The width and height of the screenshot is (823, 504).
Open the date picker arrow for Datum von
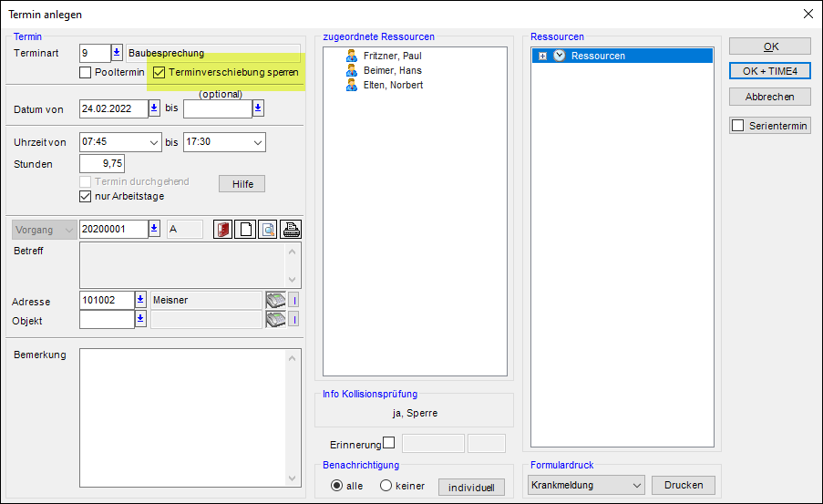154,108
